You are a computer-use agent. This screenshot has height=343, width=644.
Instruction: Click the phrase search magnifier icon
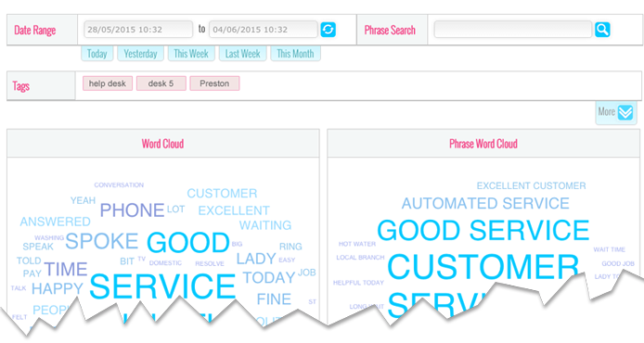pyautogui.click(x=602, y=30)
